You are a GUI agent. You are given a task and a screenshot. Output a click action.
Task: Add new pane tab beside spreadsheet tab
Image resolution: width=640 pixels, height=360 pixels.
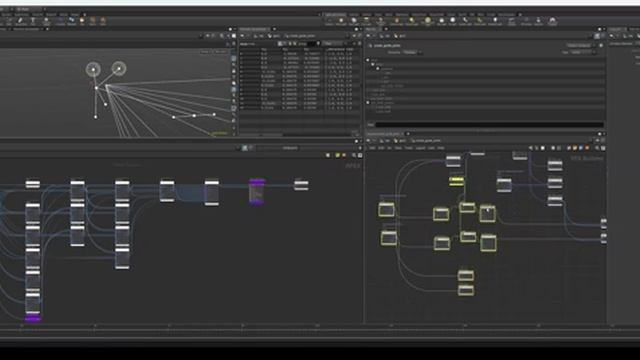click(274, 29)
